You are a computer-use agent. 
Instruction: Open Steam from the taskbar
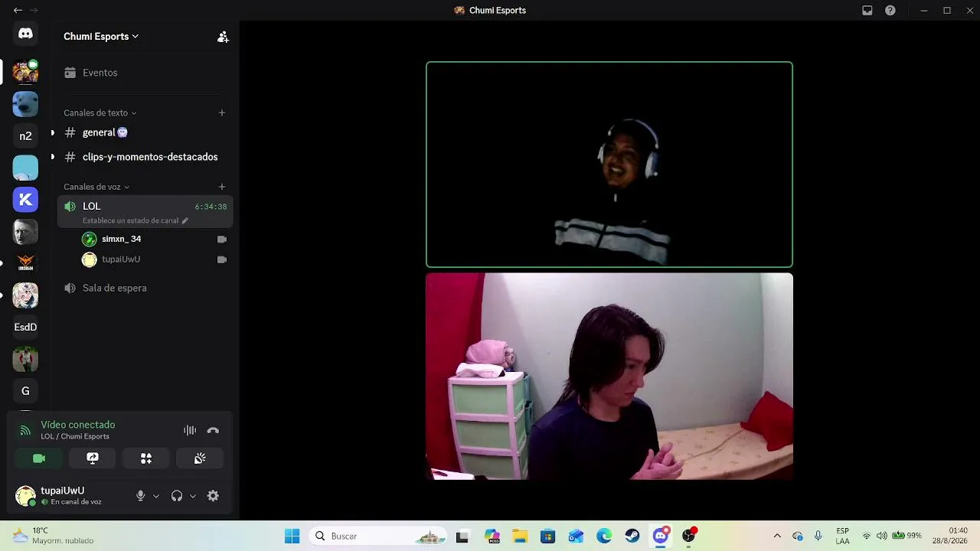[632, 536]
